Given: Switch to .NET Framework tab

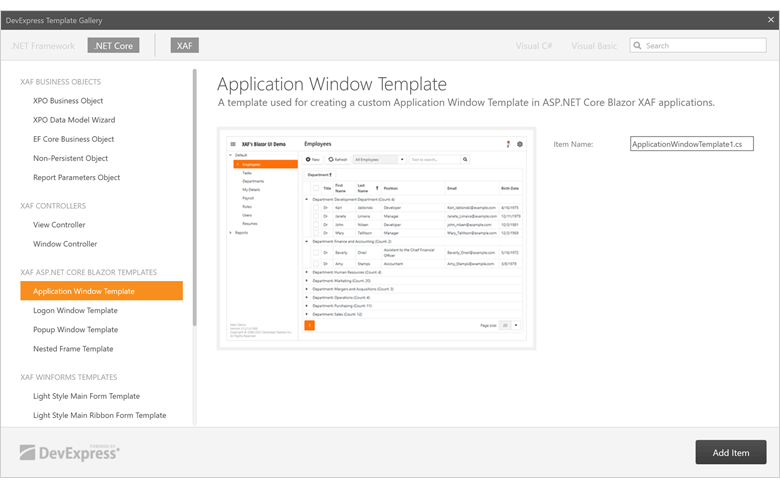Looking at the screenshot, I should pyautogui.click(x=43, y=46).
